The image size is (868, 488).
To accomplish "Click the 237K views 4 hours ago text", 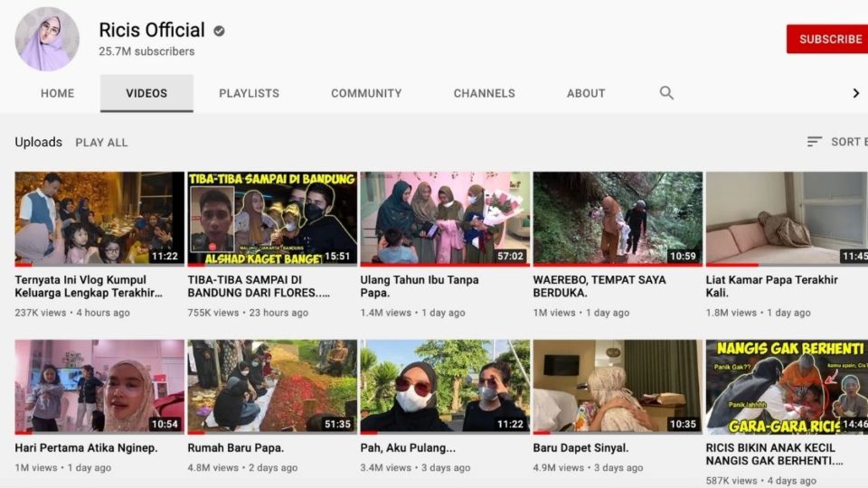I will [72, 313].
